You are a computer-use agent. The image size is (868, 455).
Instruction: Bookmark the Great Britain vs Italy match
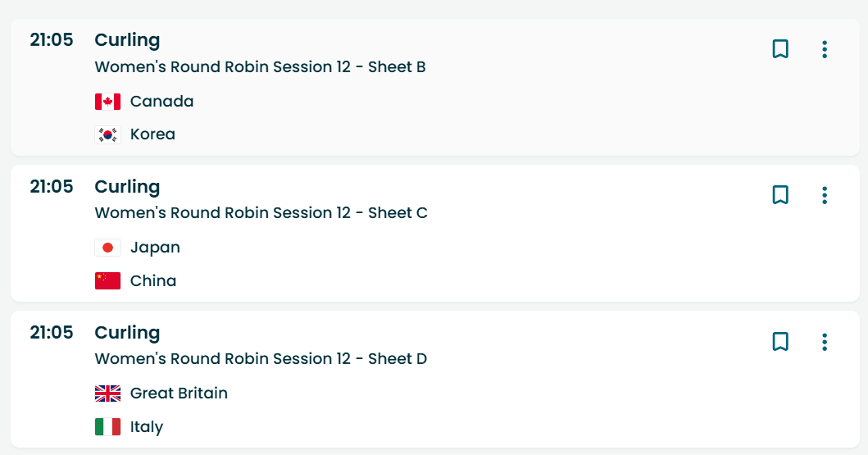tap(780, 341)
